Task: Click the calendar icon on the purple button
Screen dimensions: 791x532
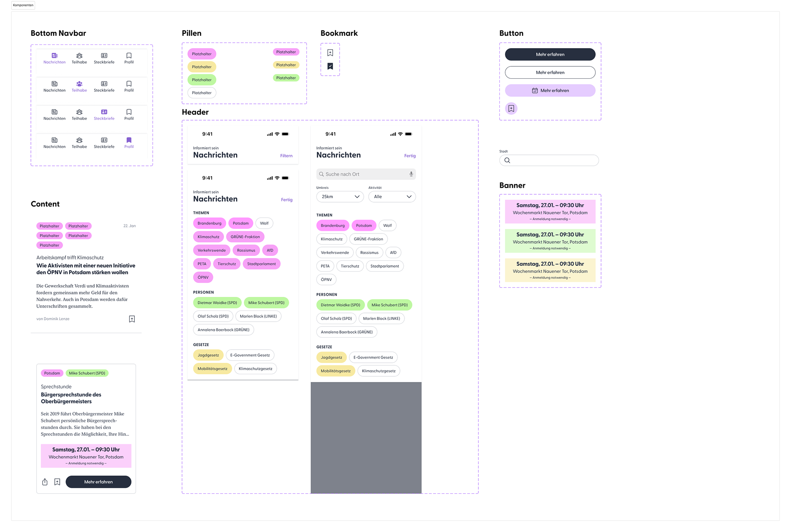Action: pos(535,91)
